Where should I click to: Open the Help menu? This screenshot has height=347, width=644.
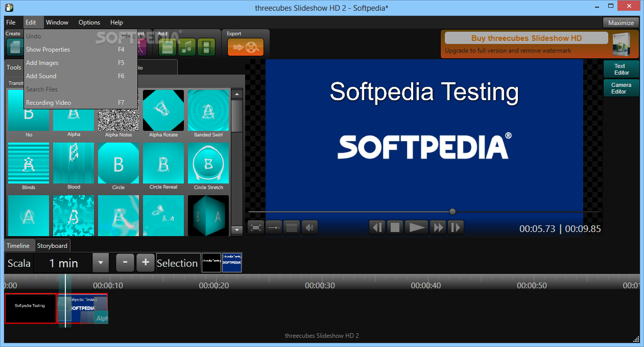[x=116, y=22]
